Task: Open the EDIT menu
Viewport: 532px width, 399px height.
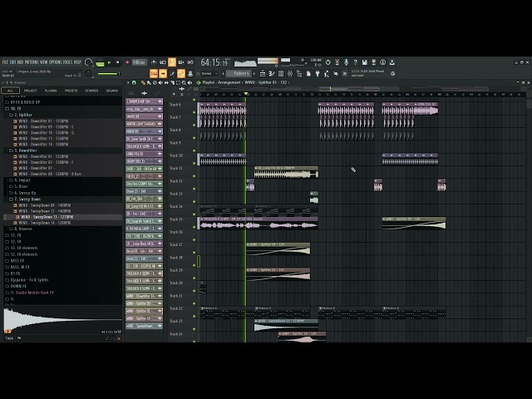Action: click(13, 62)
